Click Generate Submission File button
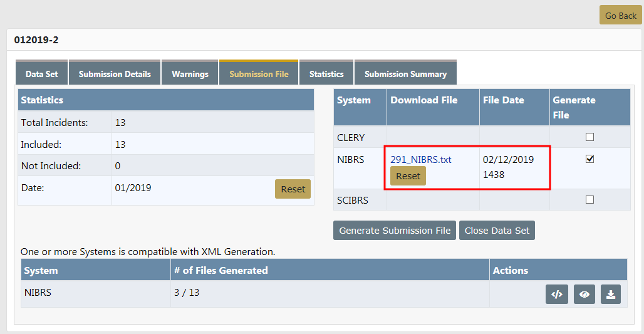This screenshot has width=644, height=334. pyautogui.click(x=395, y=231)
